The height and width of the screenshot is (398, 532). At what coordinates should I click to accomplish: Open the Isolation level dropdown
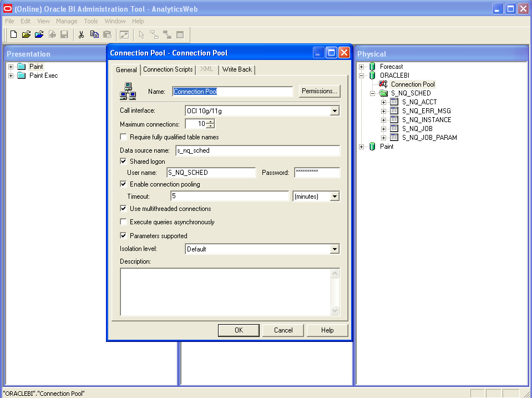335,249
